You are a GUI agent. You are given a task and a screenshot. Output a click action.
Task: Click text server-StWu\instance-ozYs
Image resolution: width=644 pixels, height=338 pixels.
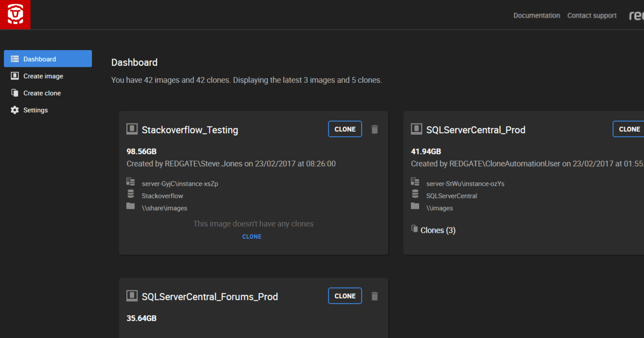465,183
